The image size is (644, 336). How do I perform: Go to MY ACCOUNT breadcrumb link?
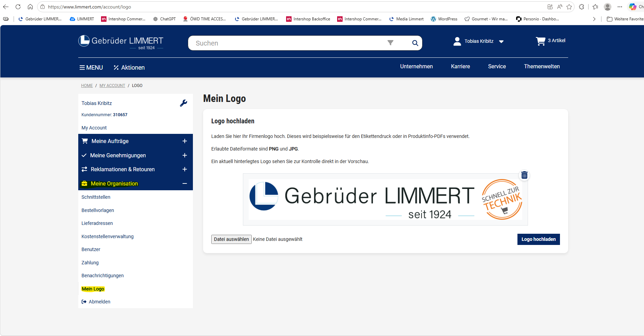pyautogui.click(x=112, y=86)
